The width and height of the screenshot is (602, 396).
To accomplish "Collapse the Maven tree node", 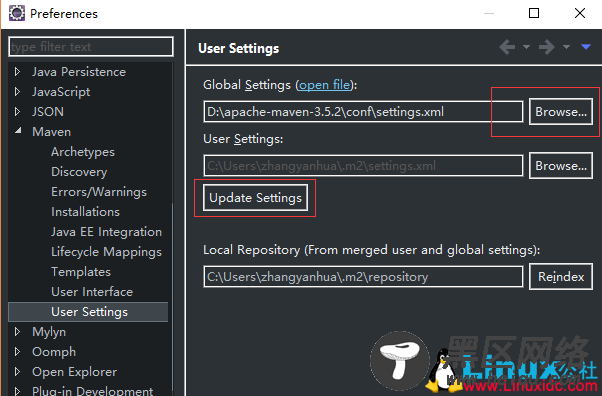I will point(18,131).
